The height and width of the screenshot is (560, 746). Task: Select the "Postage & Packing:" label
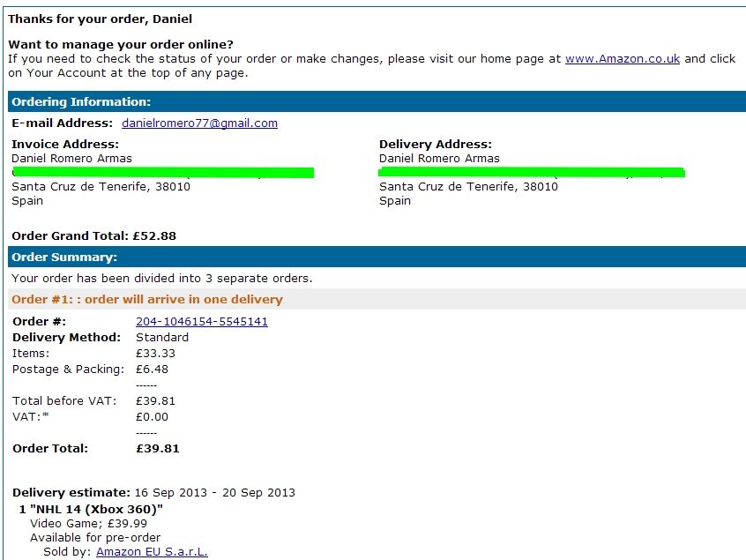(68, 370)
